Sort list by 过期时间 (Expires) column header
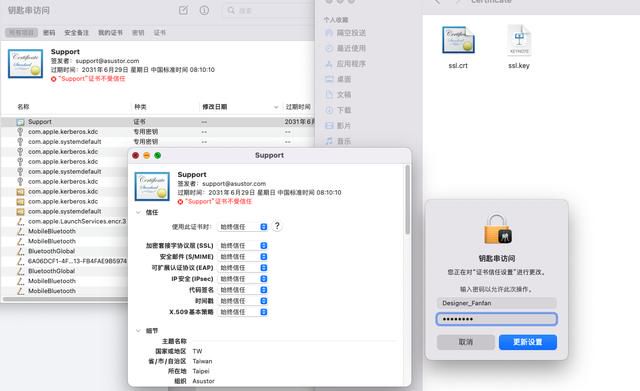This screenshot has height=391, width=640. point(298,107)
